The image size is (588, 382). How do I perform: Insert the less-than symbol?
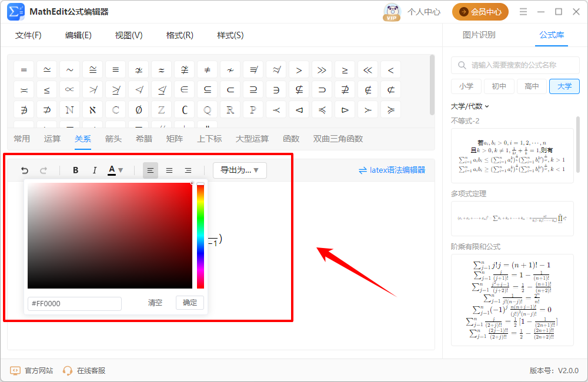coord(391,70)
